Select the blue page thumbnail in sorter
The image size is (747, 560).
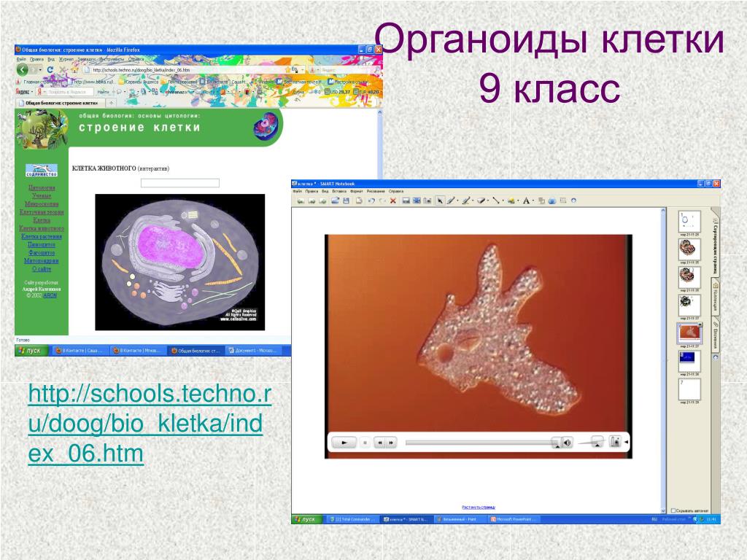pos(689,360)
